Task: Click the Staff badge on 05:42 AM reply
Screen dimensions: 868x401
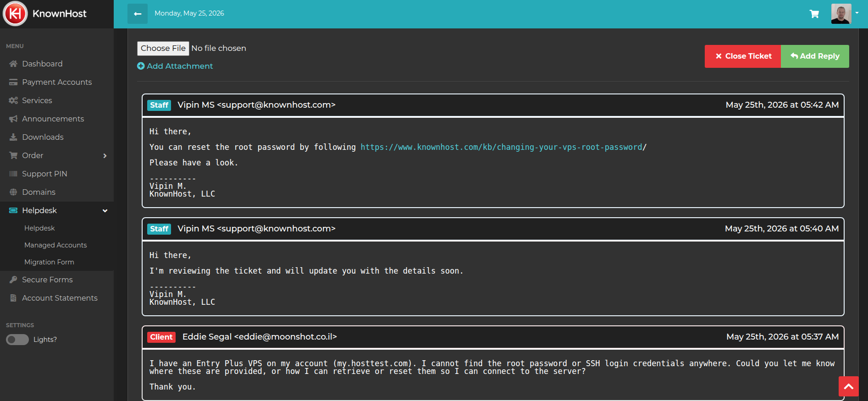Action: point(159,105)
